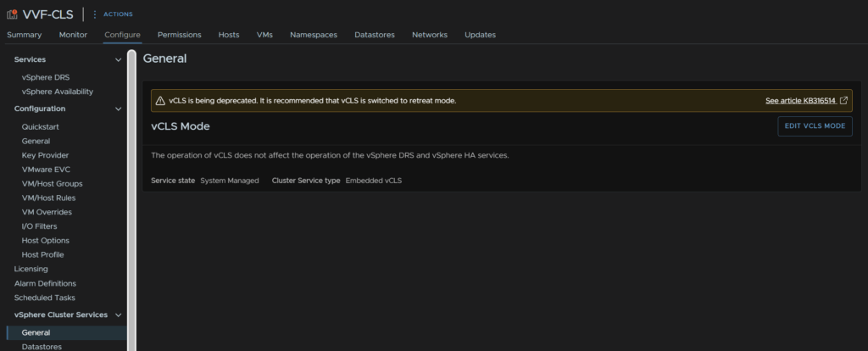Go to the Datastores tab
868x351 pixels.
(375, 34)
